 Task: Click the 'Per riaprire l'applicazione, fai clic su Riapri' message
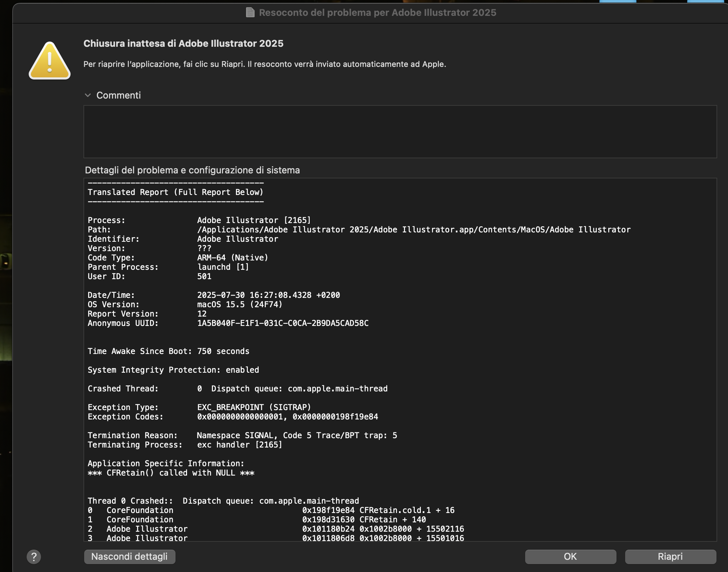pyautogui.click(x=265, y=64)
